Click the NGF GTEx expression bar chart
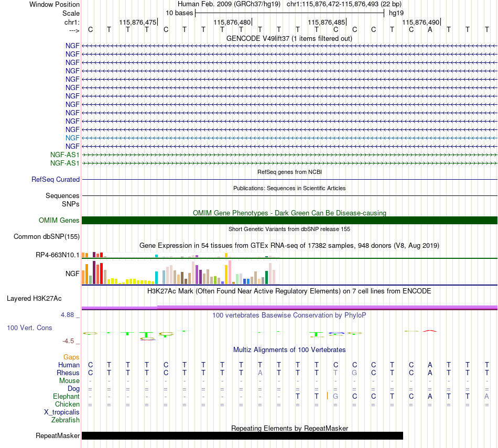 point(180,272)
